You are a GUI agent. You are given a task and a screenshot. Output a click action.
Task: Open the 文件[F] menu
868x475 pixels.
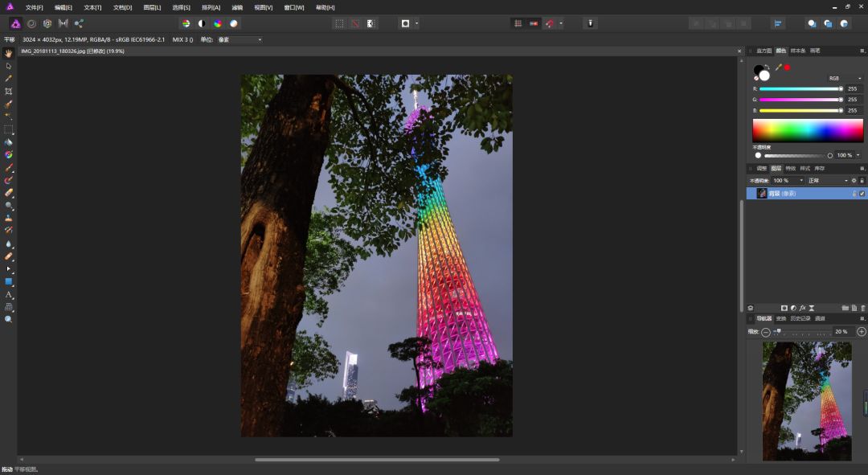tap(34, 7)
